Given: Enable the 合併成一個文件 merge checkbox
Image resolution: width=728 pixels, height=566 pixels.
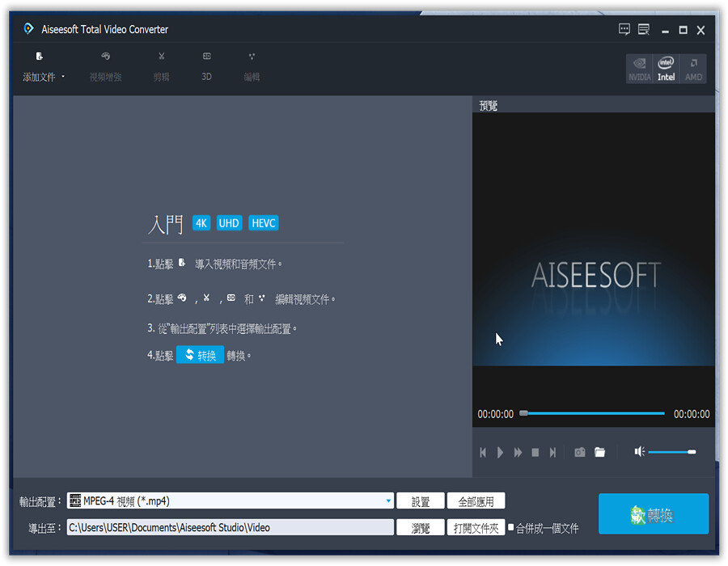Looking at the screenshot, I should (x=510, y=527).
